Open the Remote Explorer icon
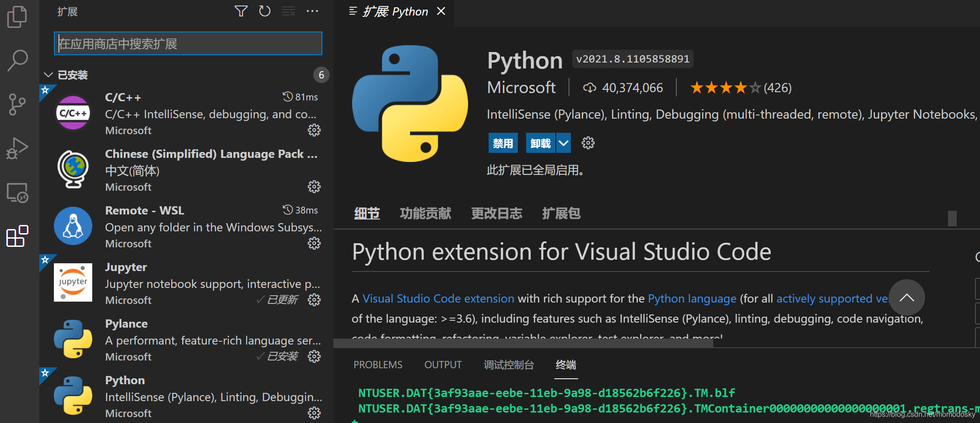980x423 pixels. click(x=17, y=193)
